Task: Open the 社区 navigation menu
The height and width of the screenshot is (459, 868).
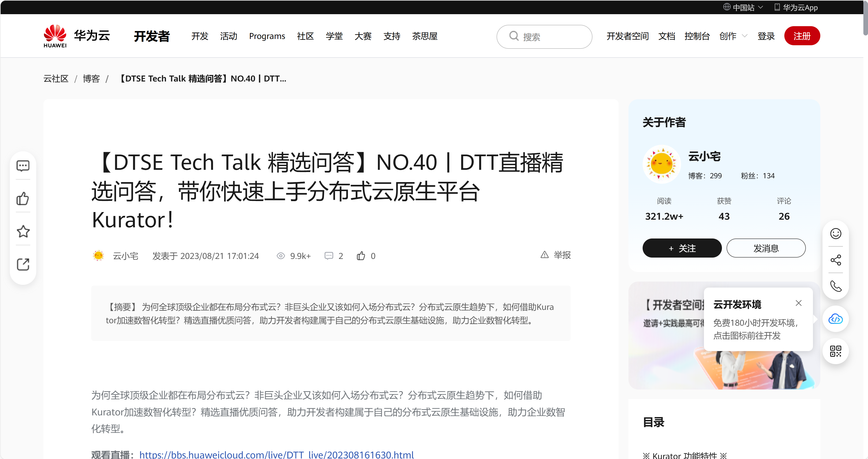Action: 305,36
